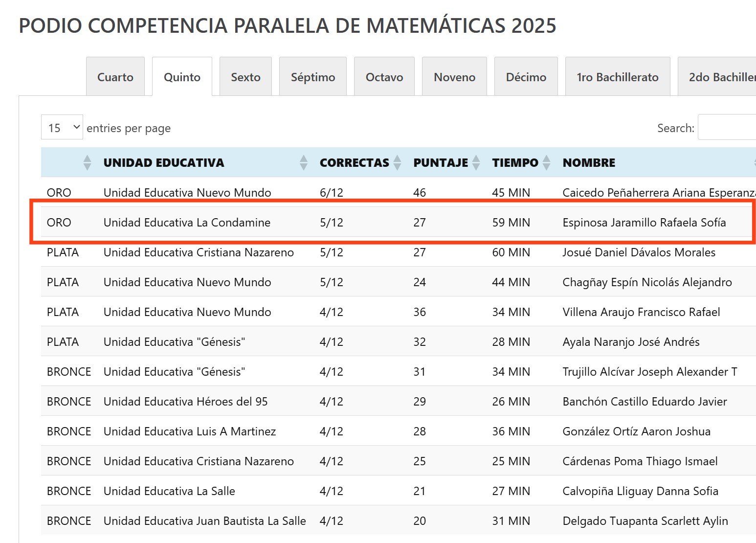
Task: Click the Search input field
Action: pyautogui.click(x=728, y=128)
